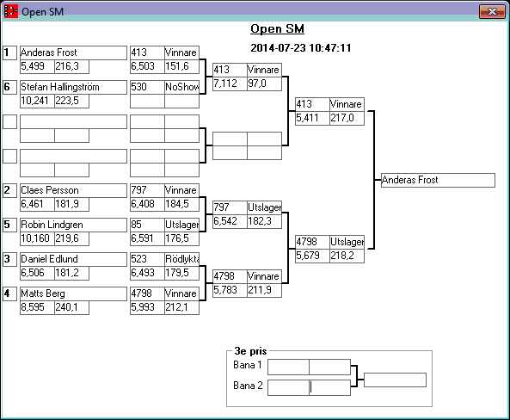Viewport: 510px width, 420px height.
Task: Click the Bana 1 first input field
Action: 288,367
